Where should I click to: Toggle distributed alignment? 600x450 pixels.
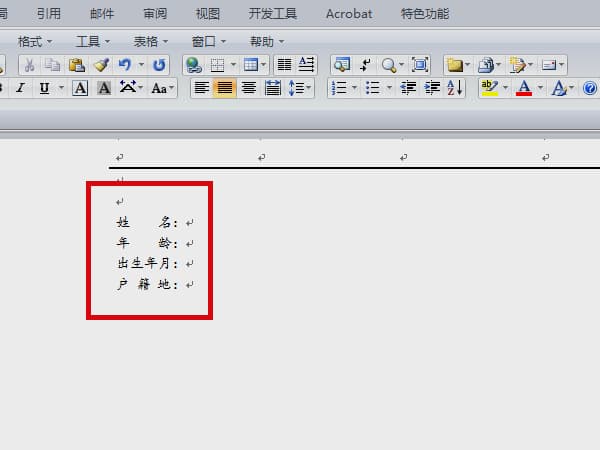coord(273,88)
